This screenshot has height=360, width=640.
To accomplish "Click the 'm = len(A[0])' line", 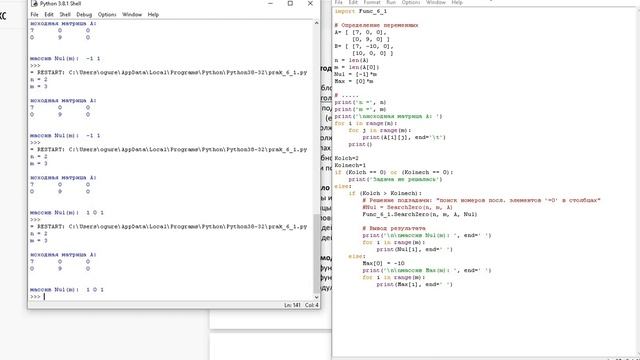I will (x=357, y=67).
